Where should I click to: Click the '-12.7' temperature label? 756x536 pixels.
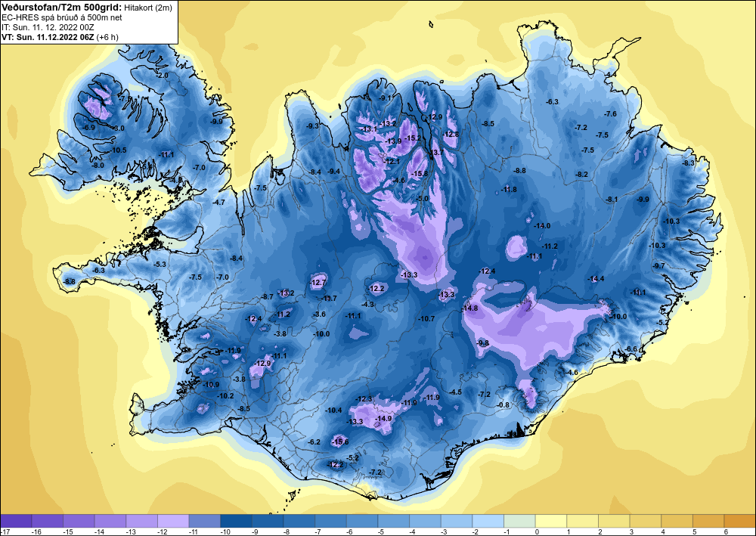pos(318,283)
